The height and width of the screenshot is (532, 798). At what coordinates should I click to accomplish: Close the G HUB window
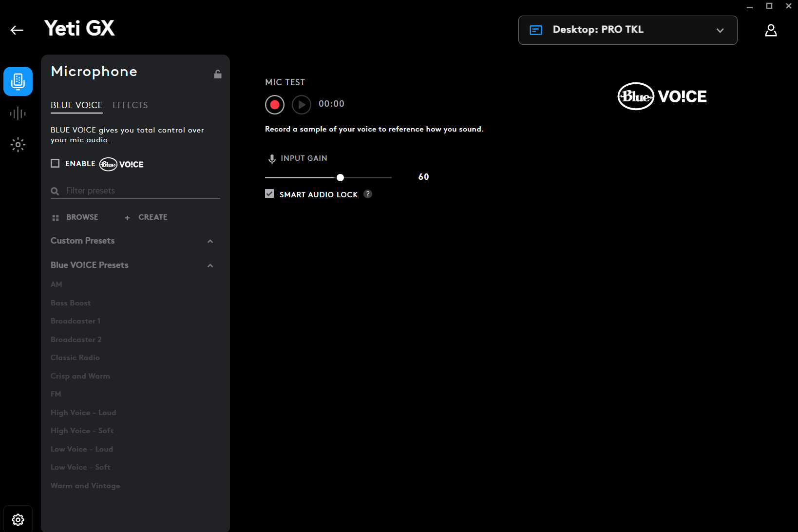[x=789, y=6]
